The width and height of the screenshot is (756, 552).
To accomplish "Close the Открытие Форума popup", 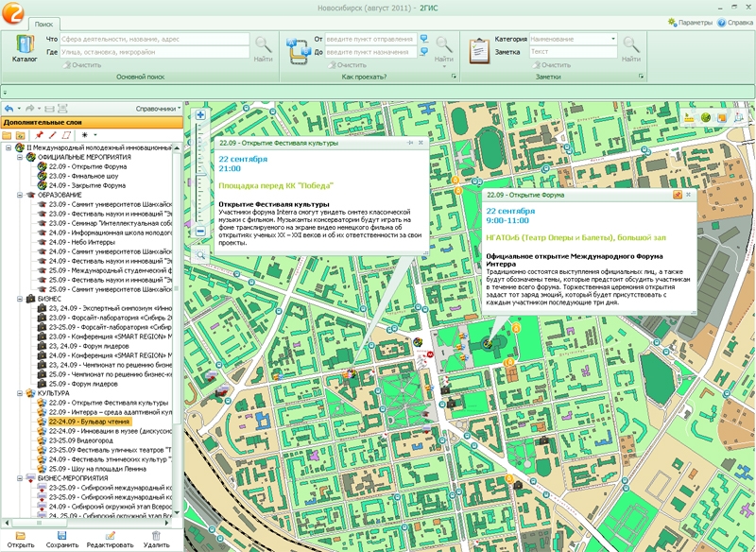I will [689, 195].
